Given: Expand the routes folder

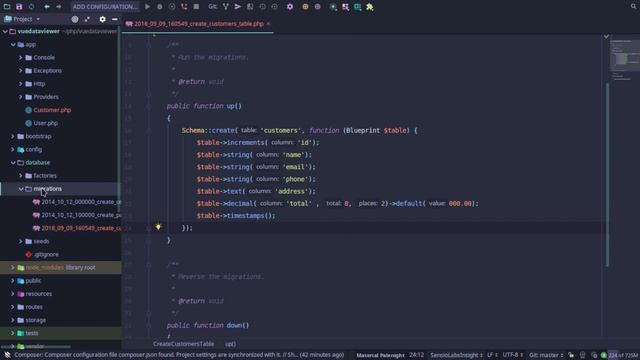Looking at the screenshot, I should [13, 307].
